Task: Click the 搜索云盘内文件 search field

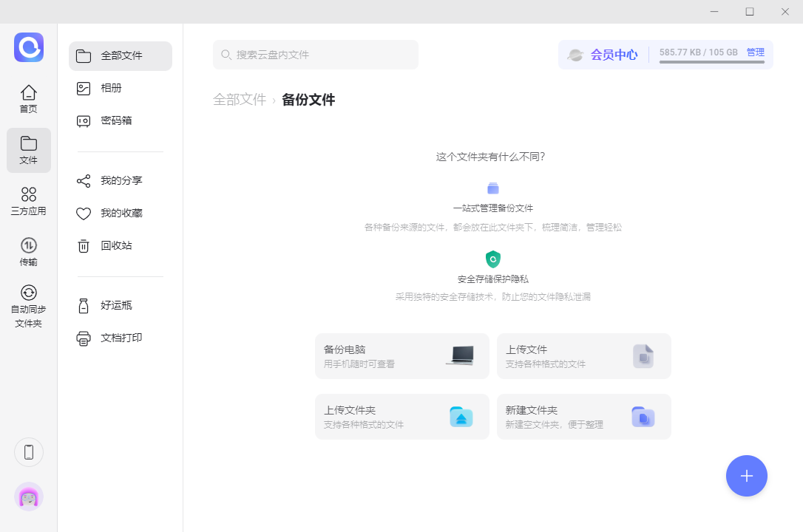Action: click(x=316, y=55)
